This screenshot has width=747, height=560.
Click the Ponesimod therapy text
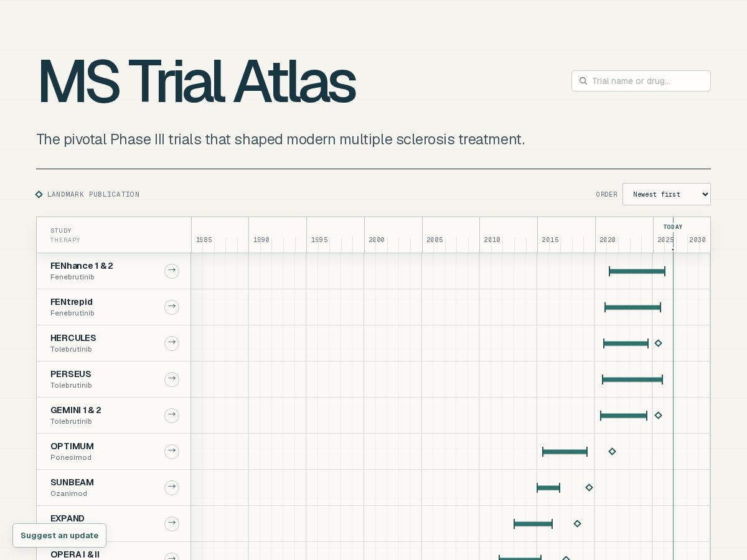[x=71, y=457]
